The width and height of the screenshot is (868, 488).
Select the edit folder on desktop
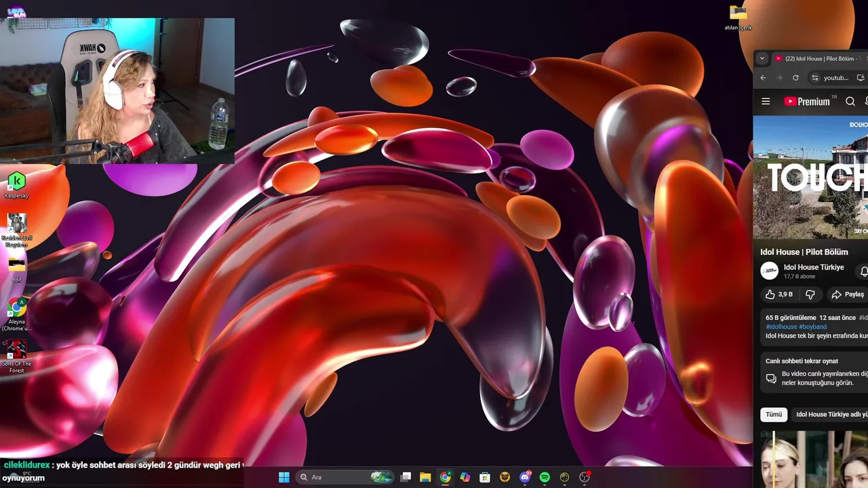coord(16,269)
